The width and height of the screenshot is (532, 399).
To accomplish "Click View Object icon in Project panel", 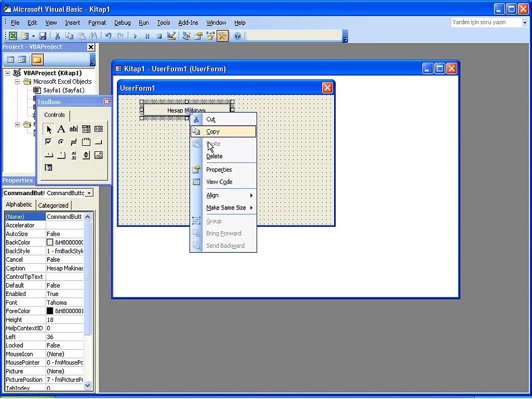I will (x=22, y=60).
